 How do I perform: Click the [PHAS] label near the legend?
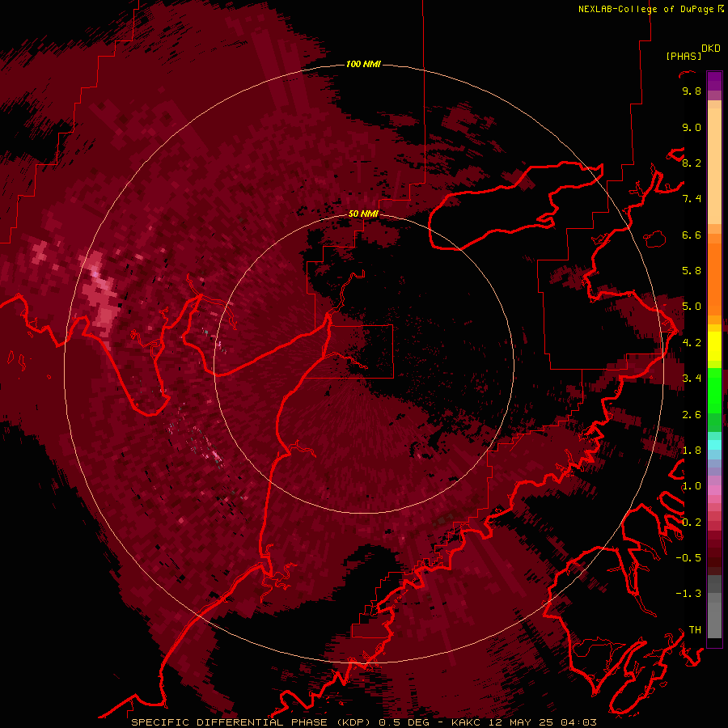click(x=684, y=56)
